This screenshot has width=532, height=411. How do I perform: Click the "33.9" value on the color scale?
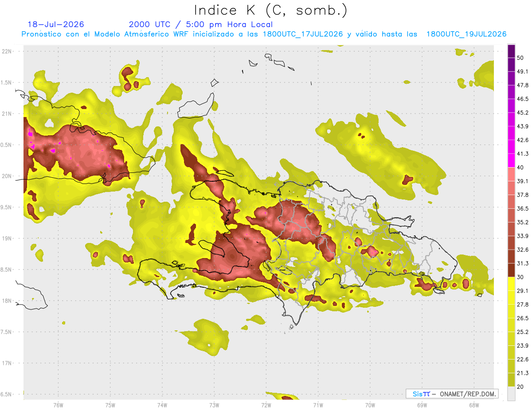(x=523, y=236)
